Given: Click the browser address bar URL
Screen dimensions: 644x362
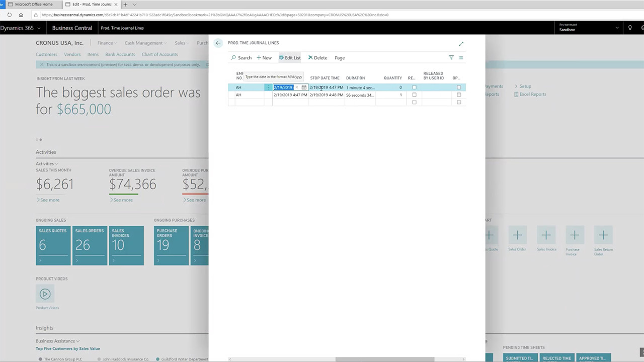Looking at the screenshot, I should click(x=215, y=15).
